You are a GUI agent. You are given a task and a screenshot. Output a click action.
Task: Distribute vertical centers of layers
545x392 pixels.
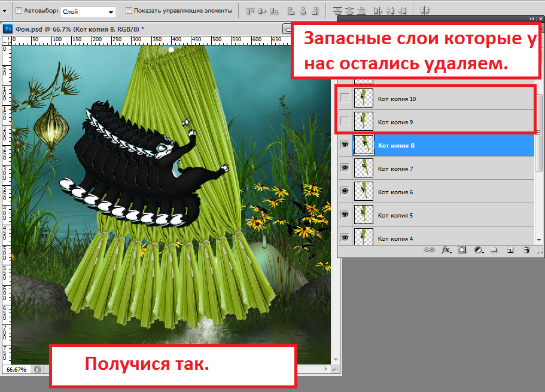(349, 11)
